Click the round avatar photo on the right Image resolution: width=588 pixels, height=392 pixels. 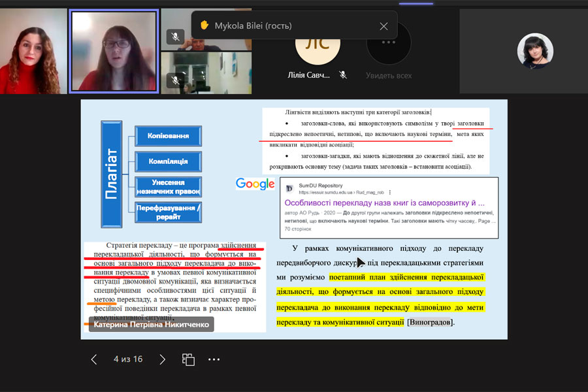coord(535,51)
